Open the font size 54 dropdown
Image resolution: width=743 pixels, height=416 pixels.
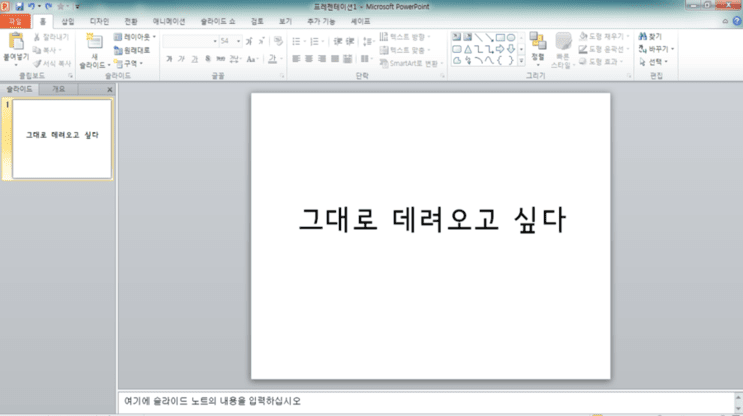(x=238, y=42)
